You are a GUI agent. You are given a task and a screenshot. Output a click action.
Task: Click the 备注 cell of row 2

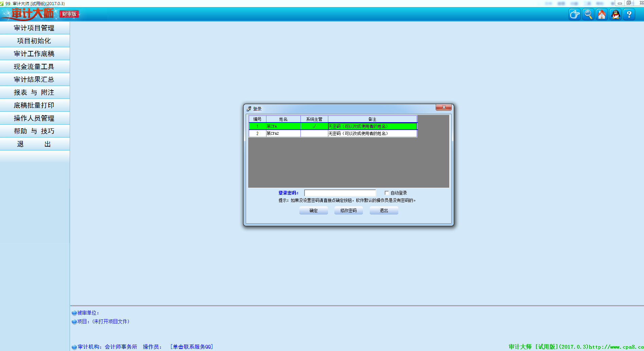coord(372,133)
